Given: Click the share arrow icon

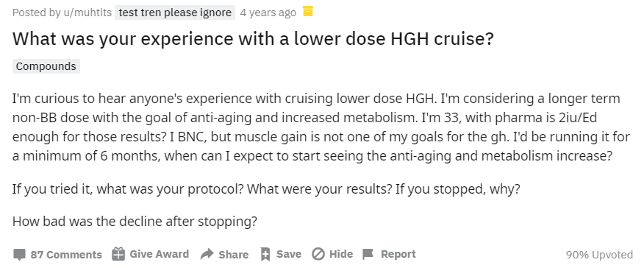Looking at the screenshot, I should pos(207,255).
